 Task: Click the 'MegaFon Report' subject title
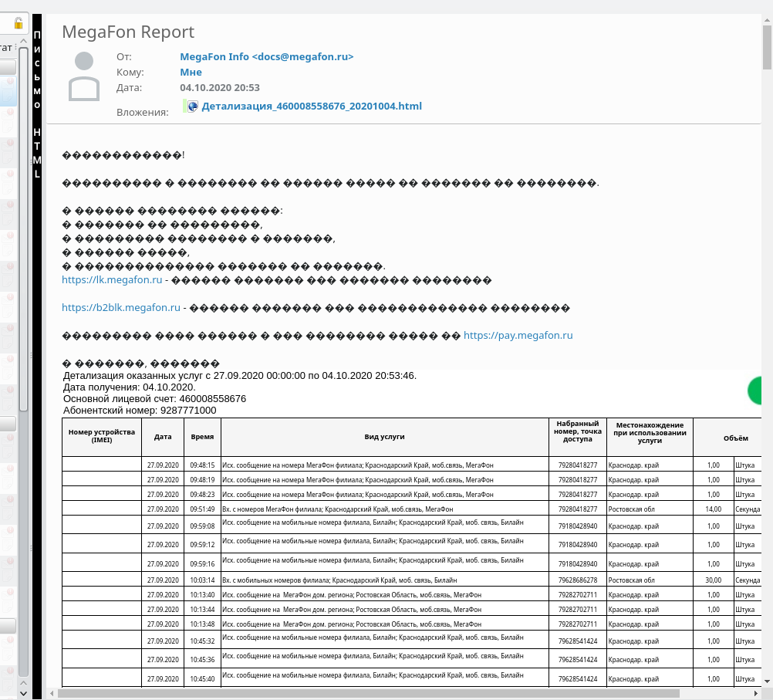click(x=128, y=32)
